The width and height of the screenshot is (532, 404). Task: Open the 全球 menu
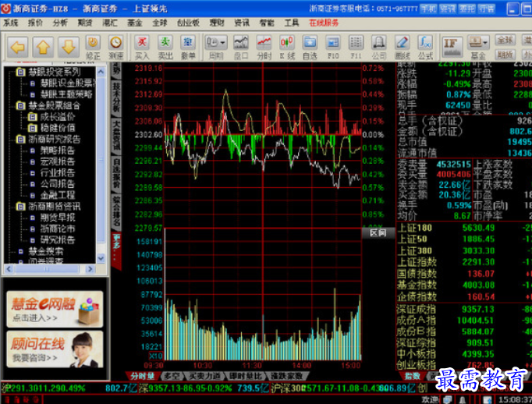point(159,23)
